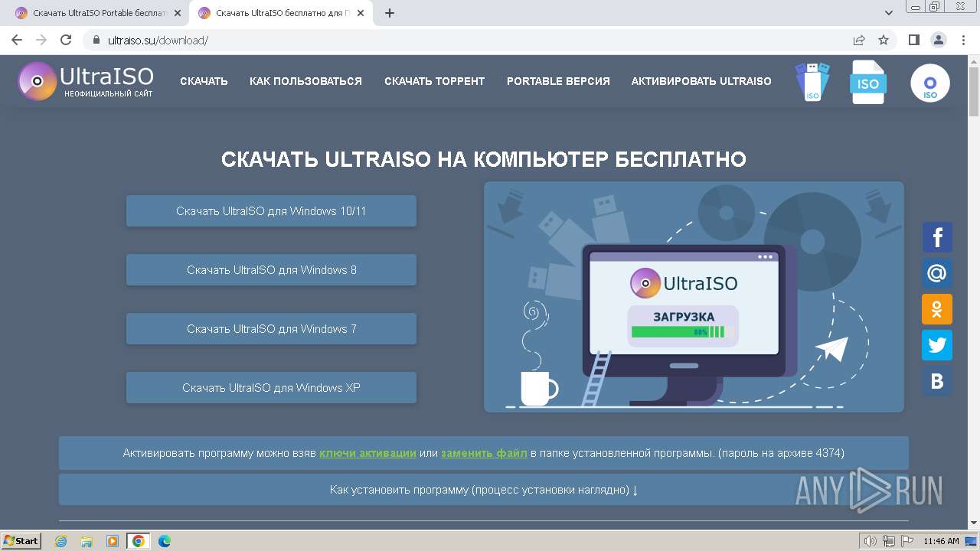View site information lock icon

click(96, 40)
